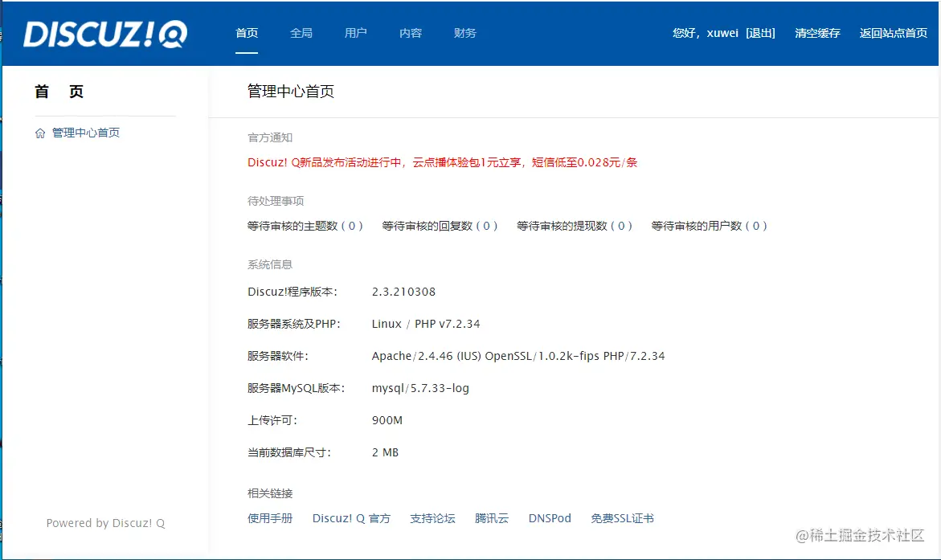Open the 首页 navigation tab
Screen dimensions: 941x560
click(247, 33)
